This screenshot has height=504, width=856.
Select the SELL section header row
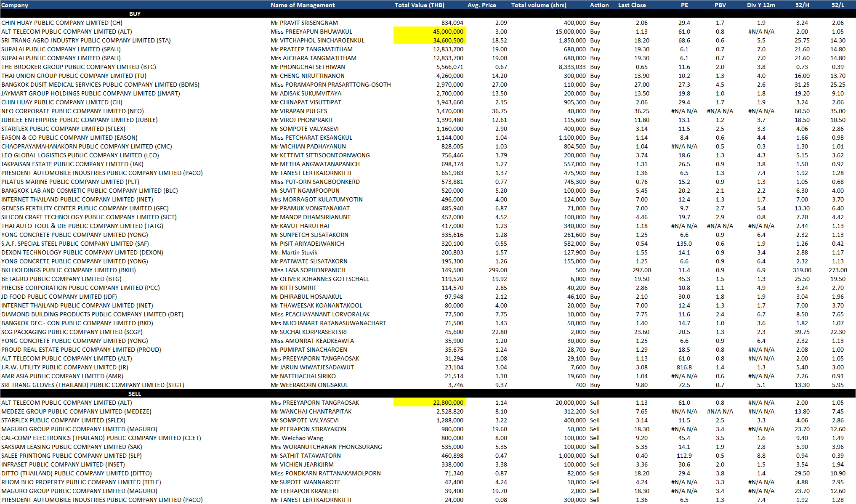click(135, 394)
